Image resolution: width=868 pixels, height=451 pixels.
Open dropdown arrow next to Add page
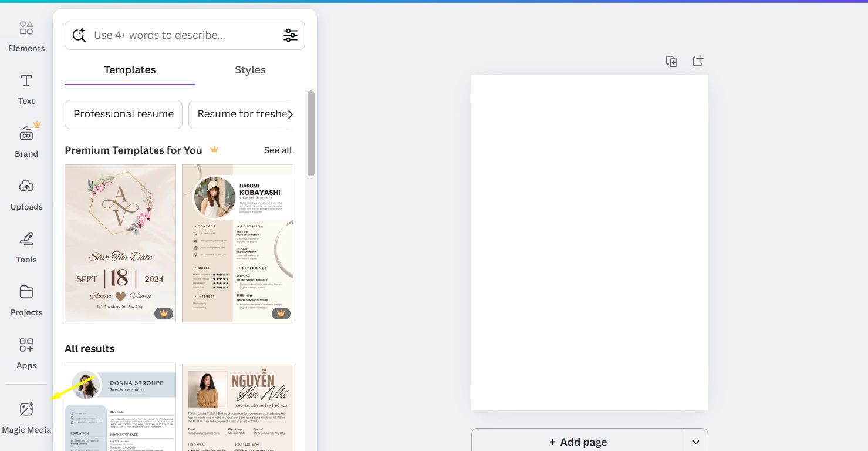[x=696, y=442]
